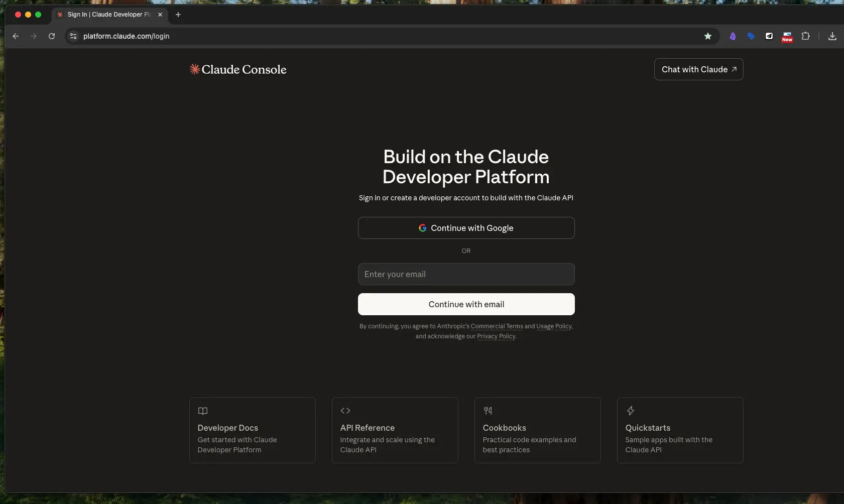Image resolution: width=844 pixels, height=504 pixels.
Task: Click the Claude Console logo
Action: point(237,70)
